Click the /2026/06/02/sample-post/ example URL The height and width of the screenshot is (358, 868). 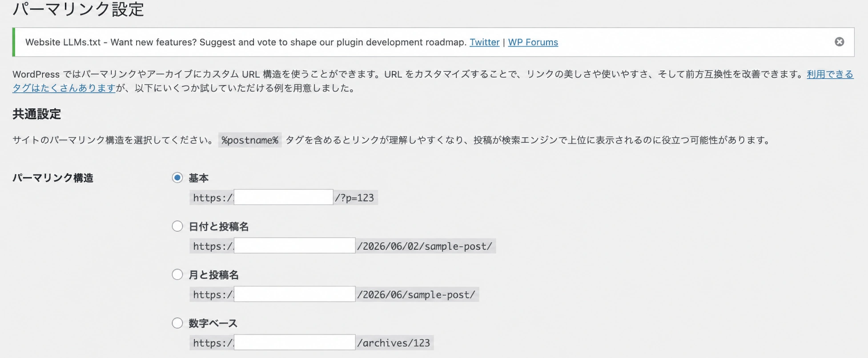tap(425, 246)
